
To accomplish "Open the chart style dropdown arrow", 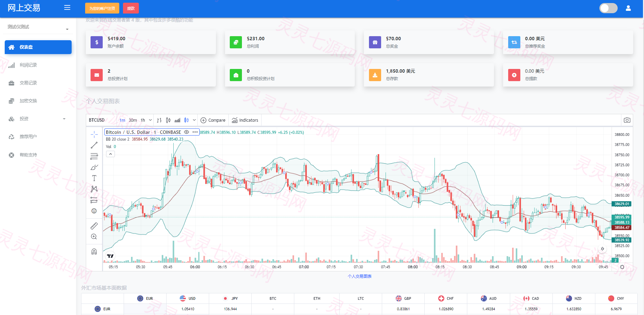I will (194, 120).
